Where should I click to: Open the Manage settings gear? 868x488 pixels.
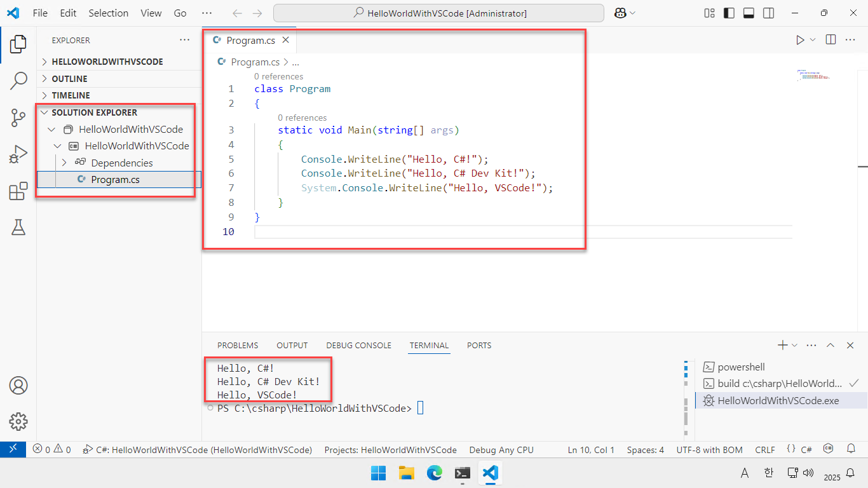point(18,421)
